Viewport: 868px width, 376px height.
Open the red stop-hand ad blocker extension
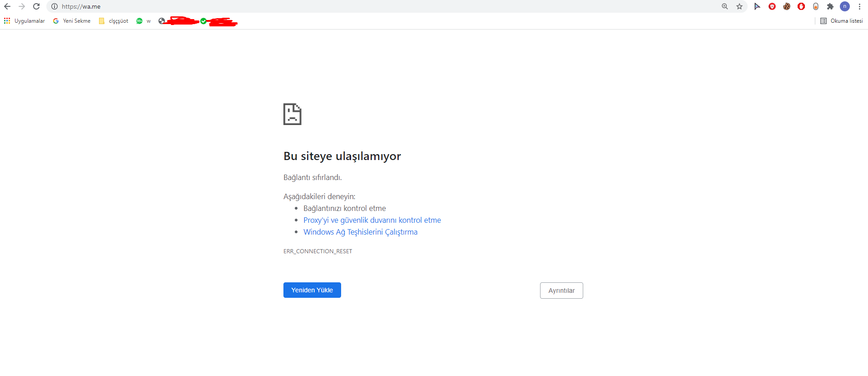coord(801,6)
